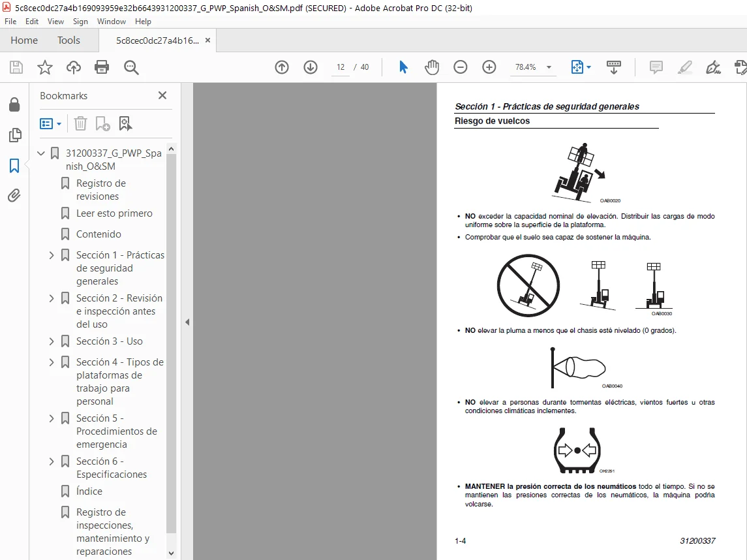Expand Sección 3 - Uso bookmark
The image size is (747, 560).
pyautogui.click(x=52, y=341)
